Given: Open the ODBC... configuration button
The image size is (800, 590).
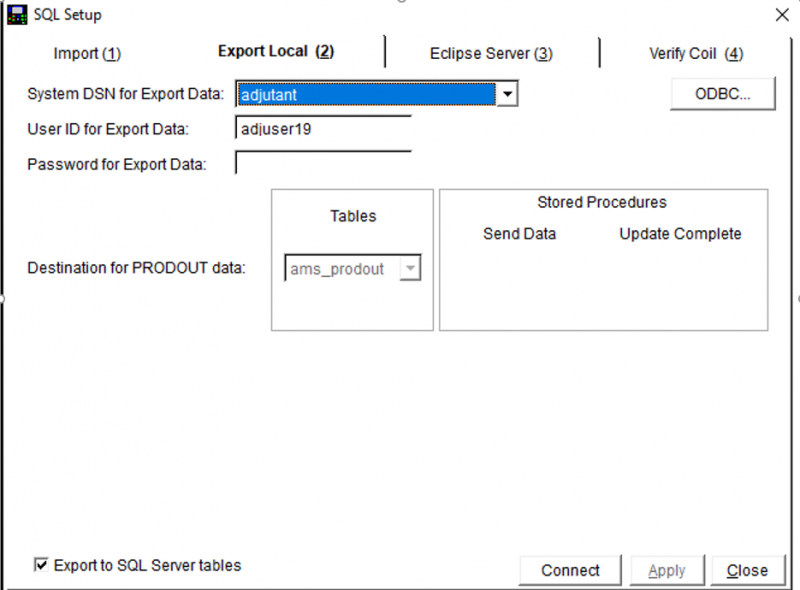Looking at the screenshot, I should tap(722, 94).
